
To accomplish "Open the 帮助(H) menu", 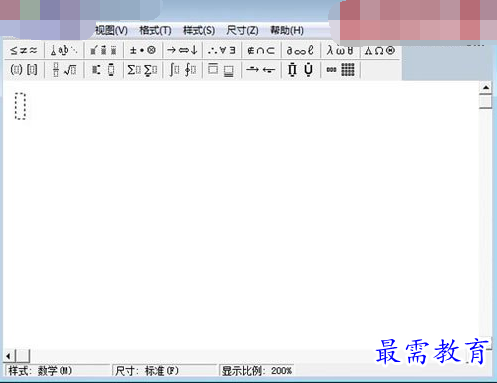I will pos(287,30).
